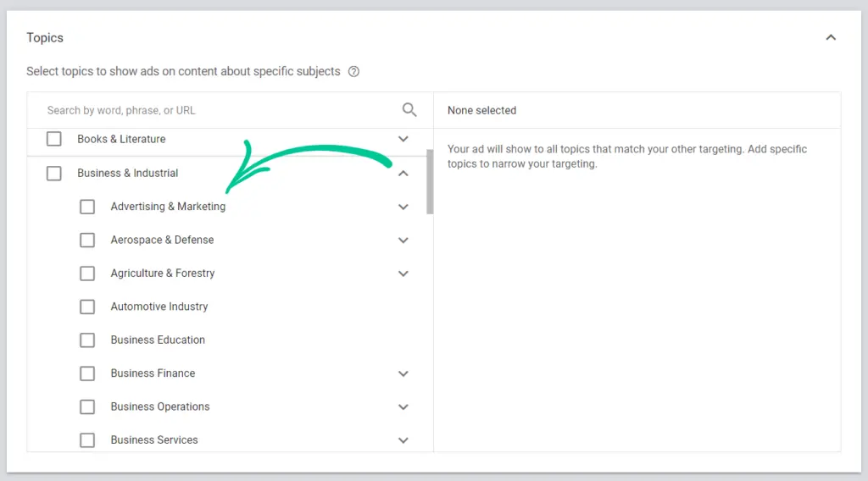This screenshot has width=868, height=481.
Task: Check the Books & Literature checkbox
Action: [54, 139]
